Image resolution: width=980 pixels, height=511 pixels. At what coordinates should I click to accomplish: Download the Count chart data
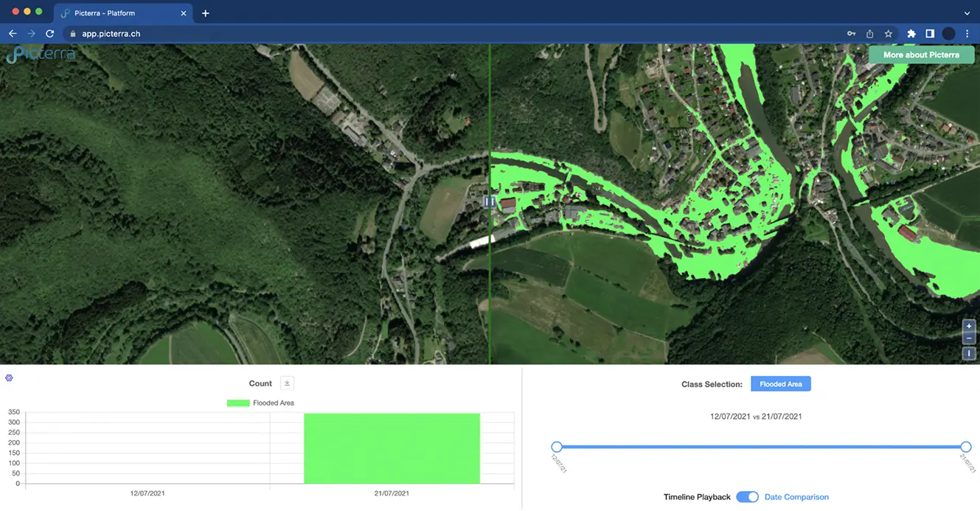288,383
